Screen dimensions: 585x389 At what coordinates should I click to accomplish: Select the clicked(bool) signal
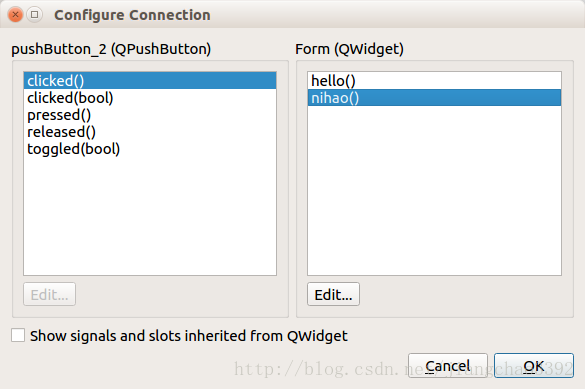pos(150,98)
